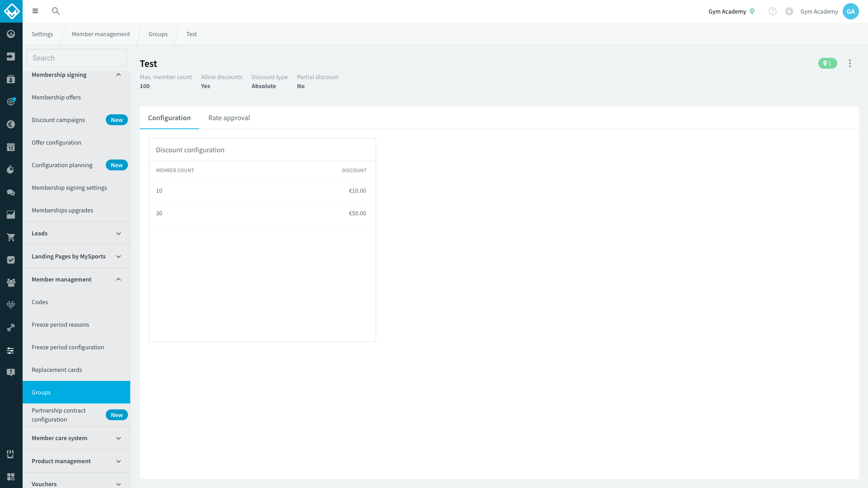868x488 pixels.
Task: Open the euro finance icon in left rail
Action: click(x=11, y=124)
